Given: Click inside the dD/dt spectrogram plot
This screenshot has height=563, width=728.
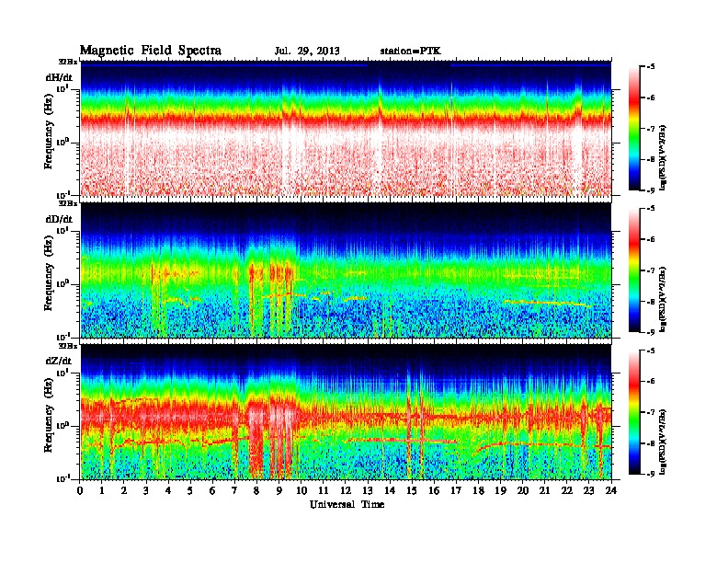Looking at the screenshot, I should tap(346, 270).
